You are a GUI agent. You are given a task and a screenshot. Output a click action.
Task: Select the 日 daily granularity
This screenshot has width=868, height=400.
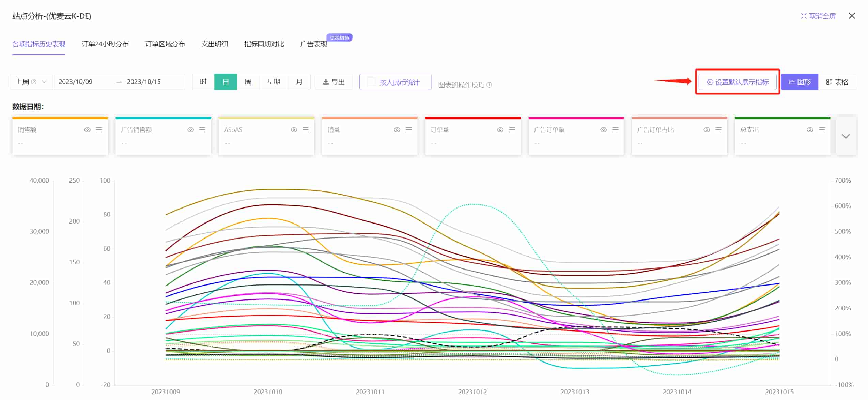click(x=226, y=82)
